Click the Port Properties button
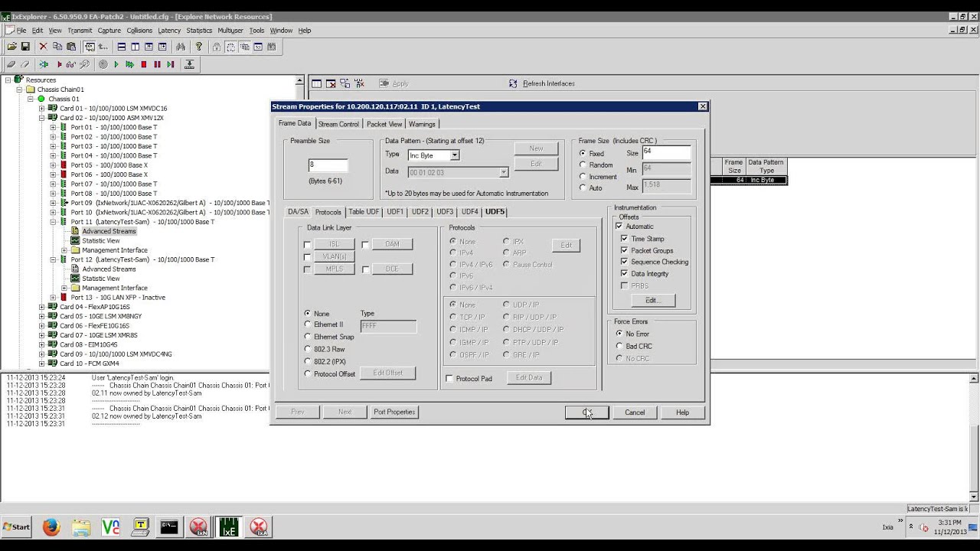The image size is (980, 551). pyautogui.click(x=394, y=412)
